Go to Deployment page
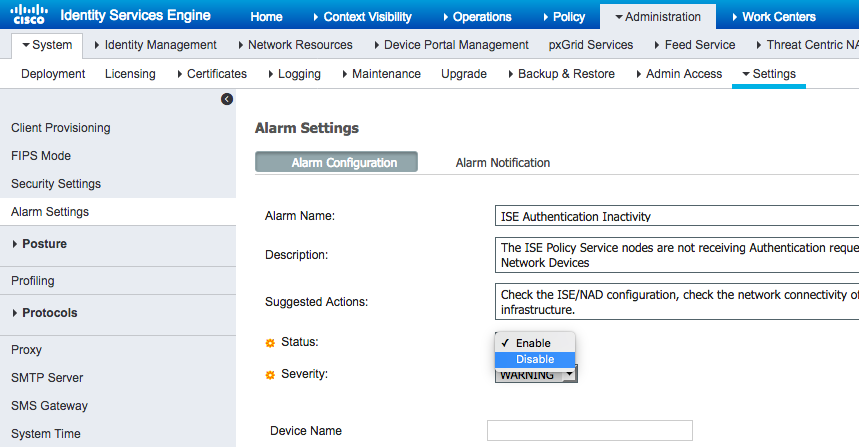859x447 pixels. click(x=53, y=74)
